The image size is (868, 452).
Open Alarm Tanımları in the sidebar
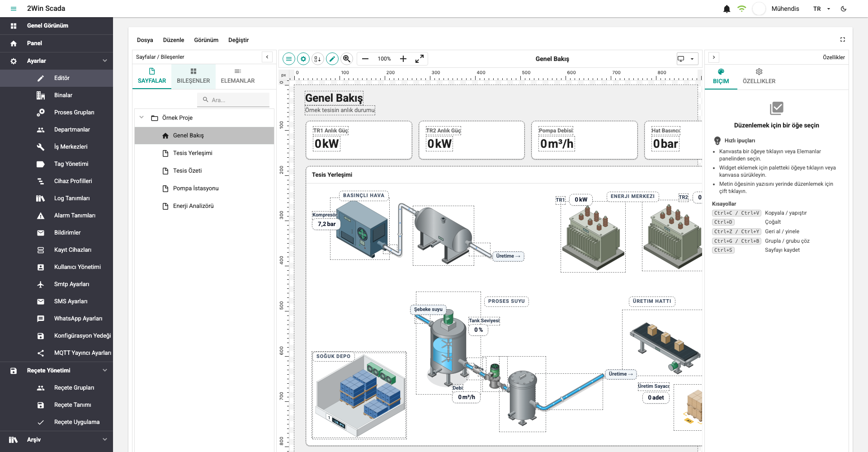pos(57,216)
